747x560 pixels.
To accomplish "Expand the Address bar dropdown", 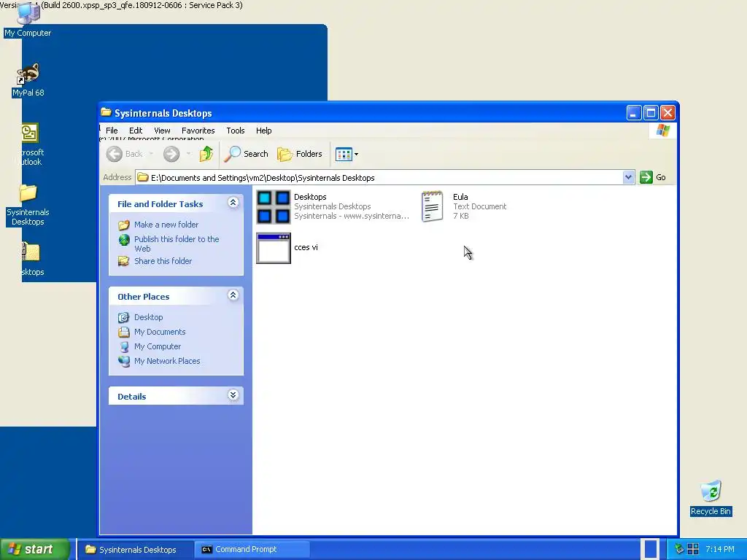I will [x=628, y=177].
